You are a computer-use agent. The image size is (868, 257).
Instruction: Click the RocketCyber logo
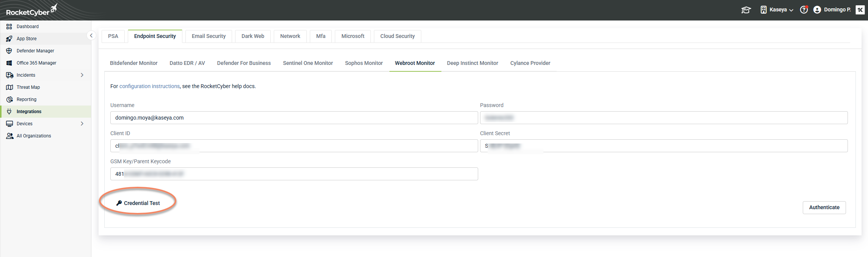32,10
